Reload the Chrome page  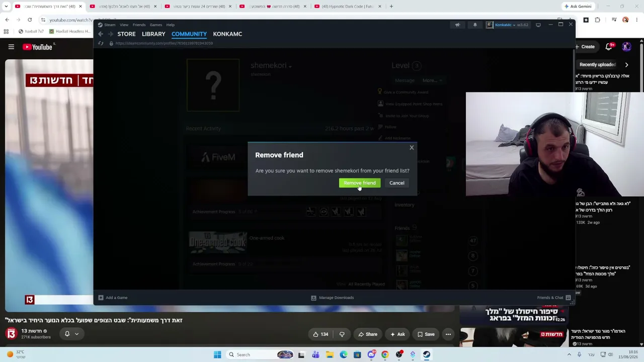coord(30,20)
